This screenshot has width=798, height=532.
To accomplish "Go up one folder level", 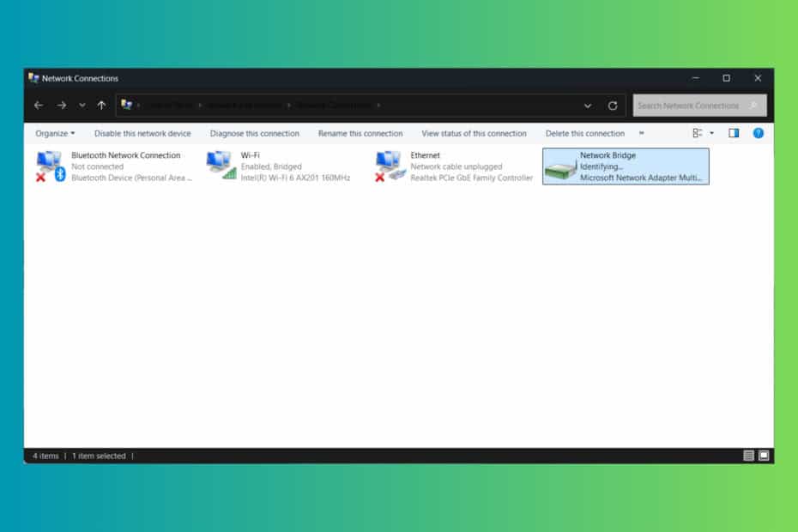I will pos(101,106).
